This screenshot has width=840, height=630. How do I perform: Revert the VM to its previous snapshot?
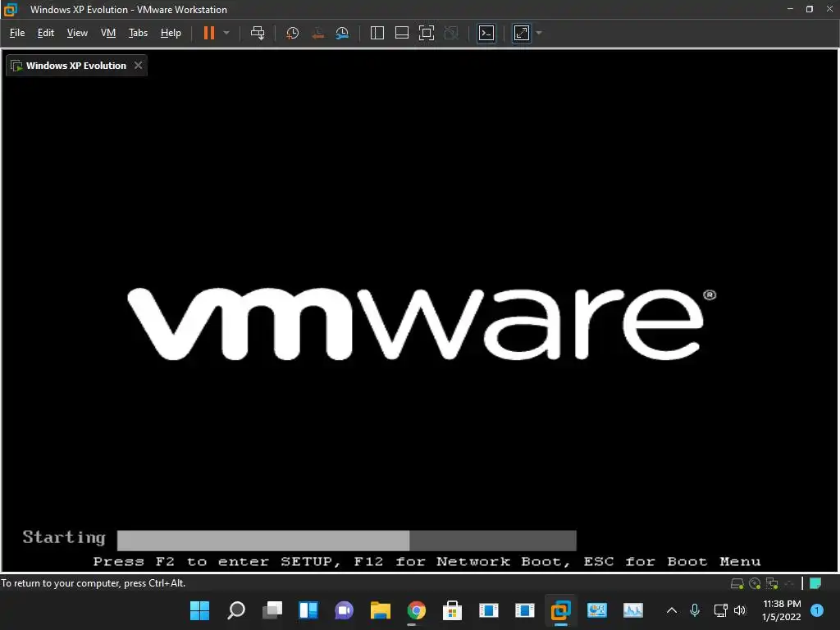tap(317, 33)
